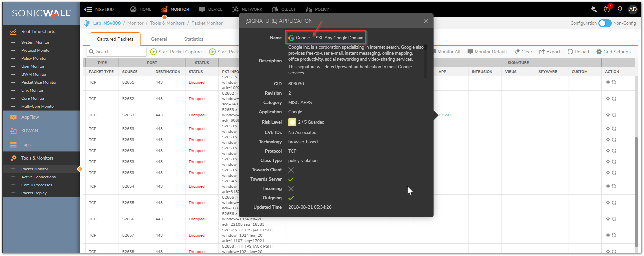This screenshot has width=644, height=256.
Task: Click the Export icon in toolbar
Action: pos(542,52)
